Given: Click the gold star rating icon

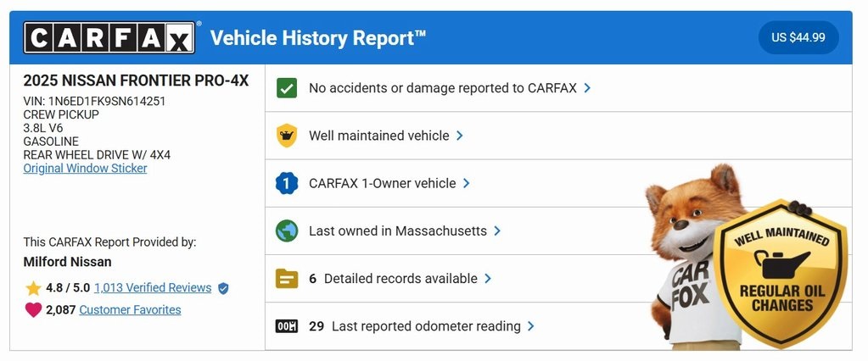Looking at the screenshot, I should point(33,288).
